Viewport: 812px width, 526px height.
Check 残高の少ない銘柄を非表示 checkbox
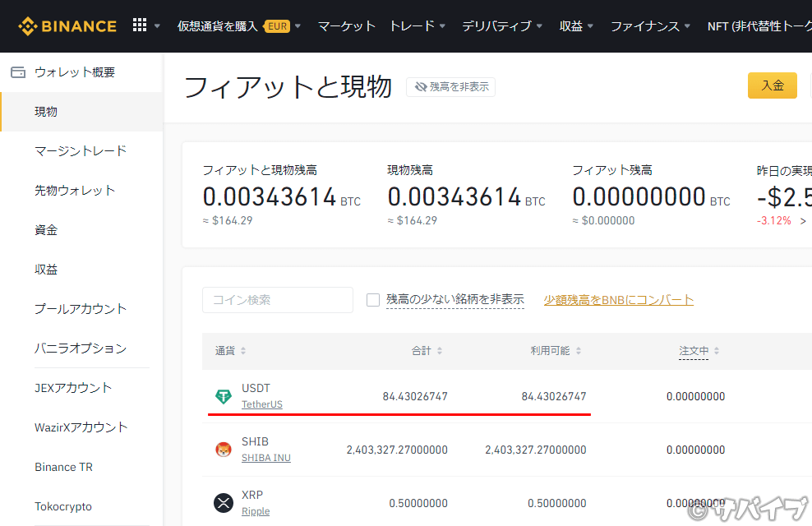pos(373,300)
